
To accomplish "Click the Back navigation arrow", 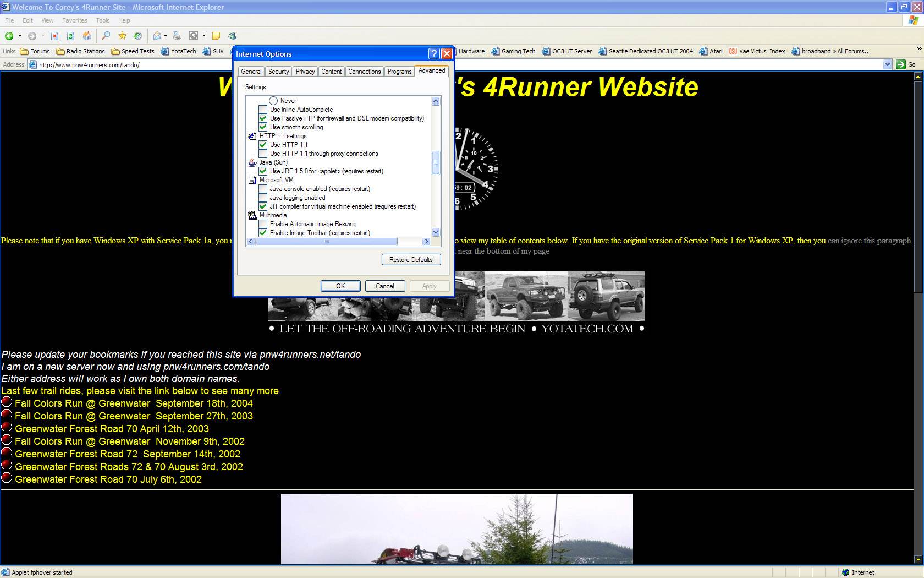I will (9, 36).
